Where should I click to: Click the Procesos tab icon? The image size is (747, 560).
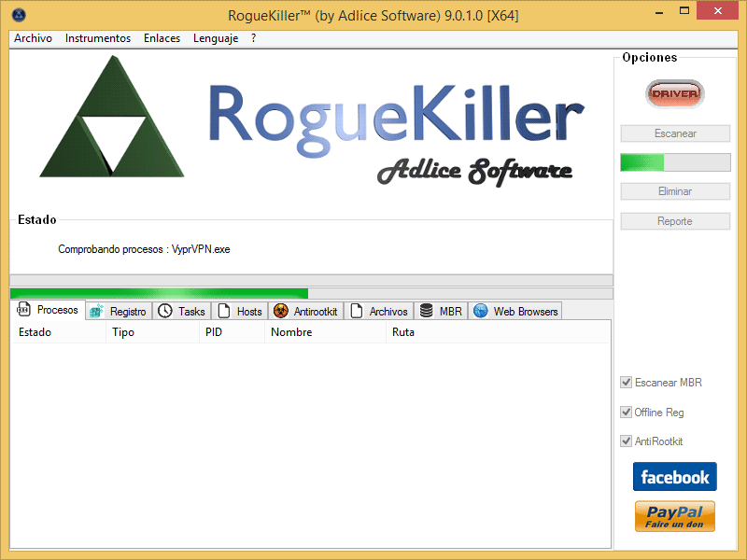(x=23, y=310)
